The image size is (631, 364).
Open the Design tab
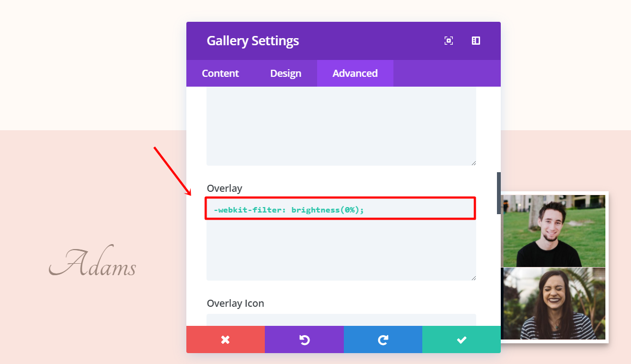[286, 74]
